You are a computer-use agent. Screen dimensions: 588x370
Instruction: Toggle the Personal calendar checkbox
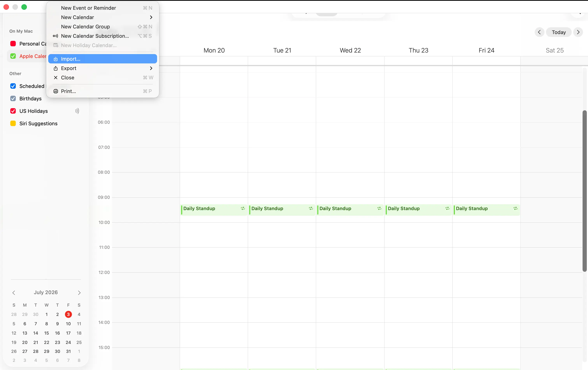[13, 43]
